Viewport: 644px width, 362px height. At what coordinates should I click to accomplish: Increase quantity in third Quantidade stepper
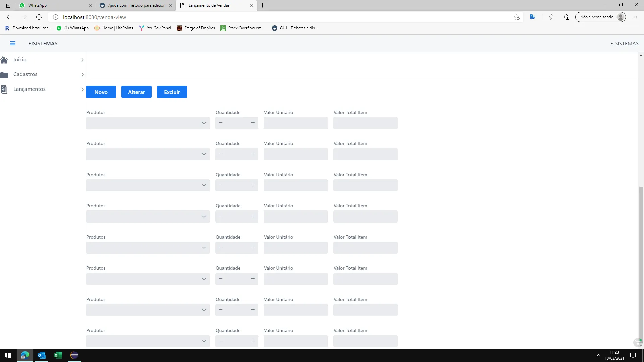tap(253, 185)
